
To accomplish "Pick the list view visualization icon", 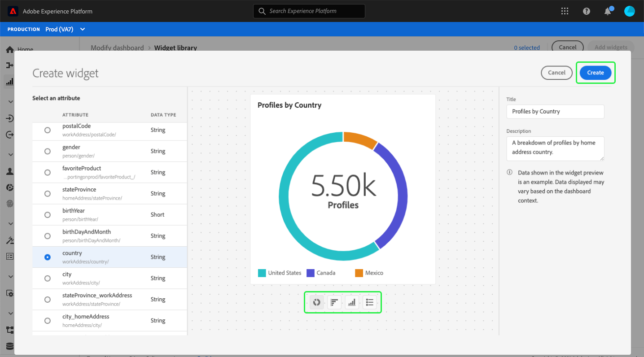I will (370, 302).
